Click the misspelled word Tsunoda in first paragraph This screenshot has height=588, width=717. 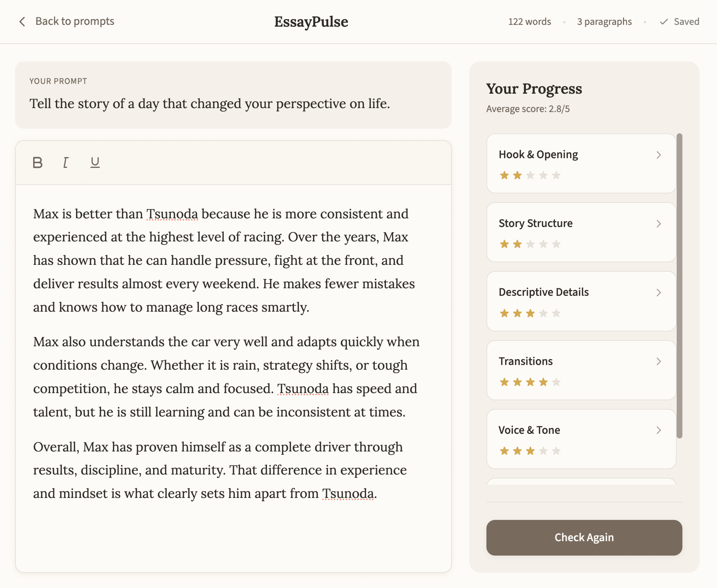pyautogui.click(x=172, y=214)
